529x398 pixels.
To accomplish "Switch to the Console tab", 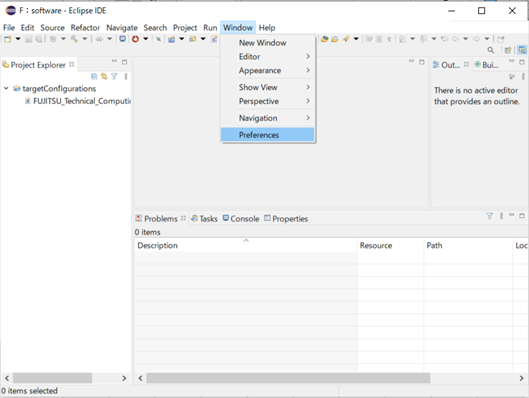I will (x=241, y=219).
